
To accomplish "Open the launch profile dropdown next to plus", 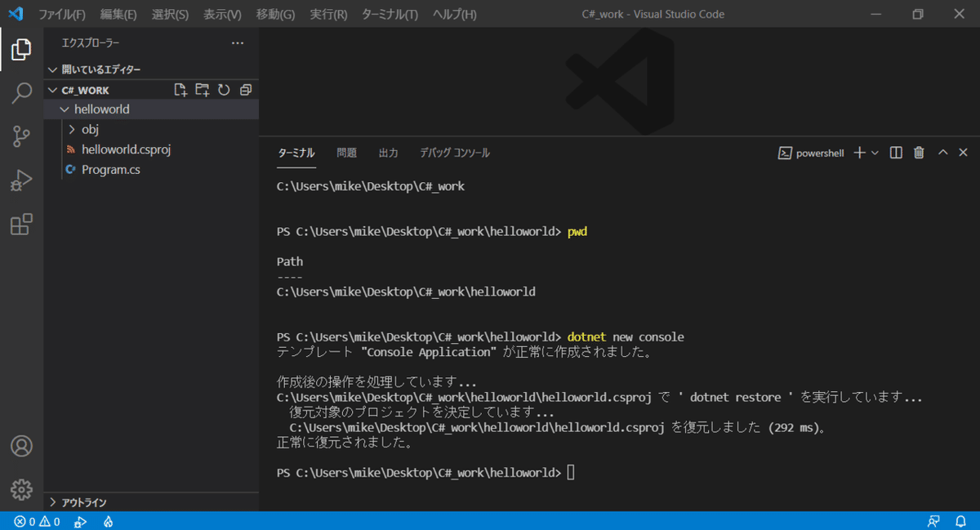I will coord(875,153).
